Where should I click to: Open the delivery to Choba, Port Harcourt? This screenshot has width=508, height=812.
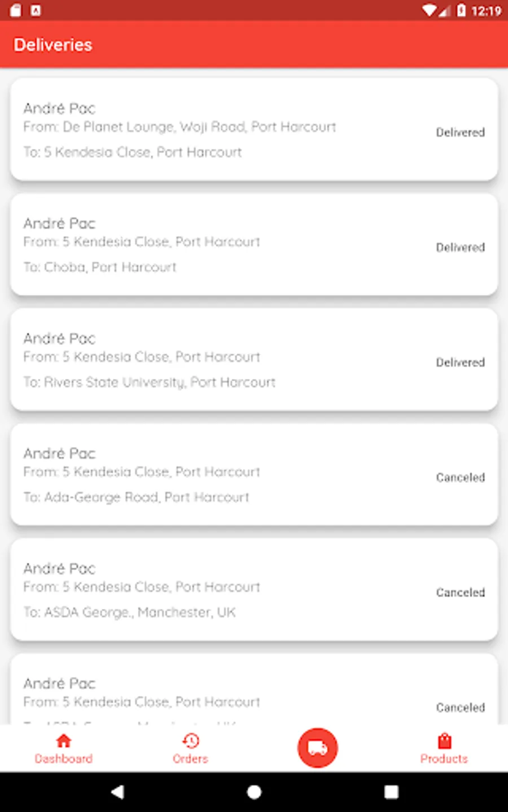(226, 245)
